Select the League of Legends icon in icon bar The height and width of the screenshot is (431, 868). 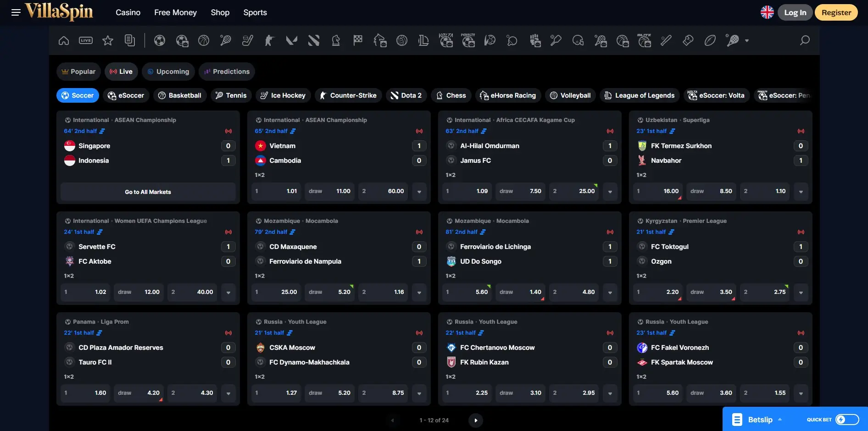(423, 40)
